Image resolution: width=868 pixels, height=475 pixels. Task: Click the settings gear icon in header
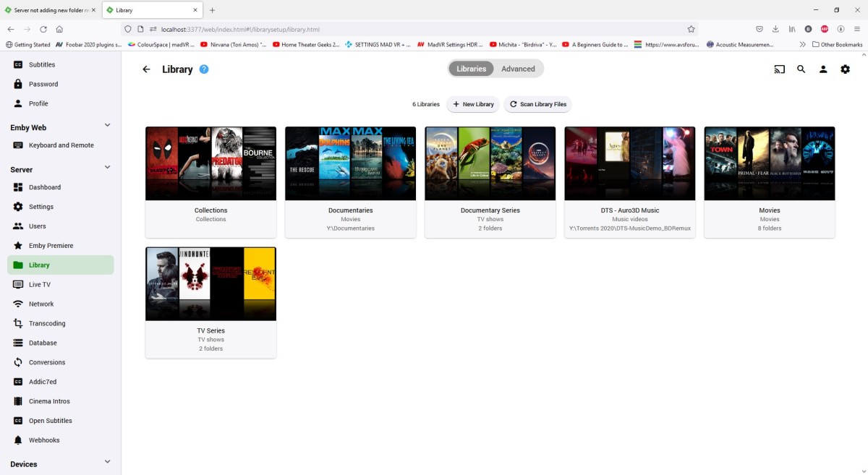click(x=845, y=69)
